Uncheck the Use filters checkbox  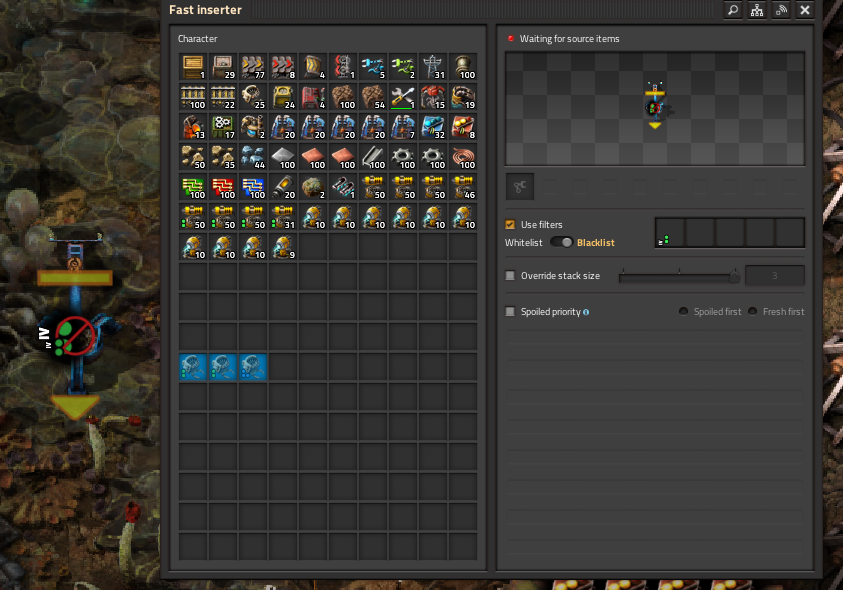coord(510,225)
